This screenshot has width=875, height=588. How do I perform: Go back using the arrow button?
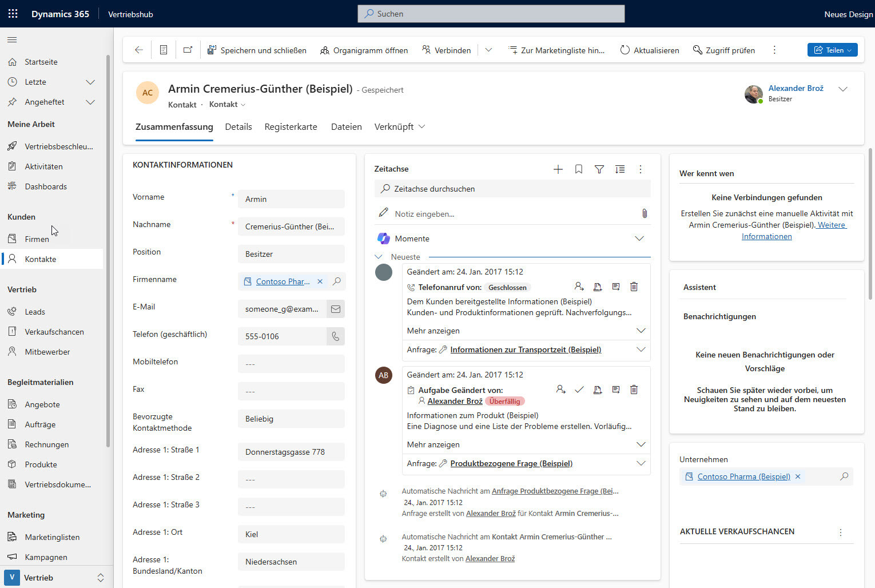[138, 50]
